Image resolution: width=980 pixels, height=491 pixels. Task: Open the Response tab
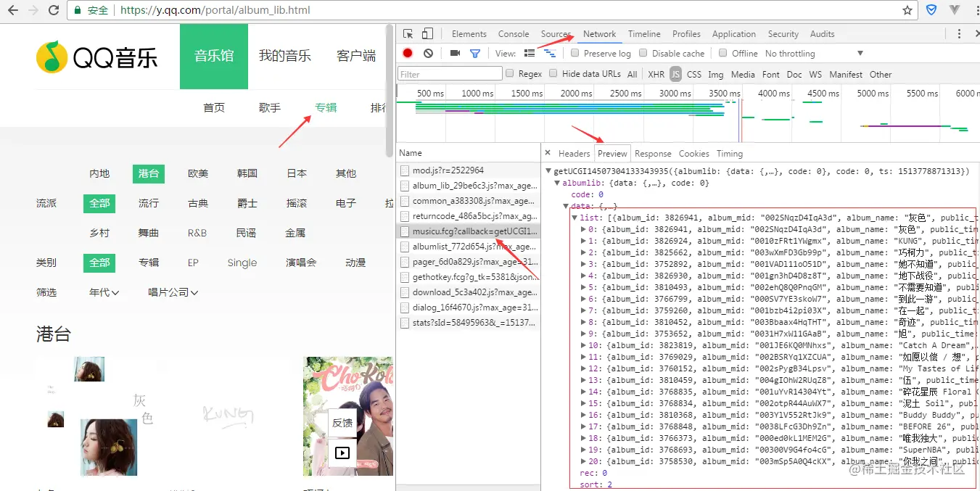[653, 154]
